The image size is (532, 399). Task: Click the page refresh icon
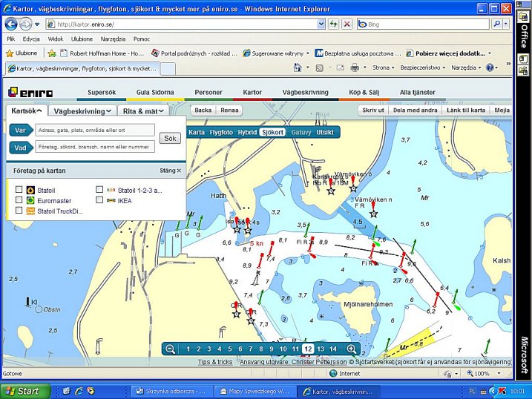(x=334, y=24)
